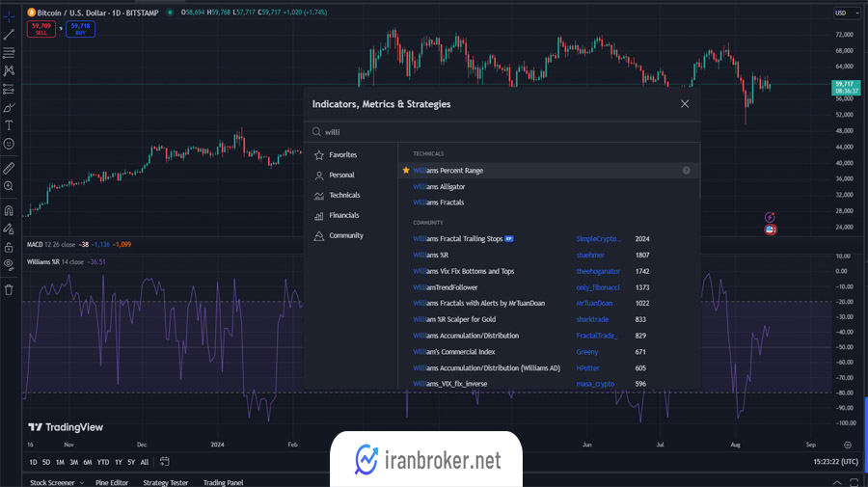The image size is (868, 487).
Task: Open the Fibonacci retracement tools
Action: [9, 53]
